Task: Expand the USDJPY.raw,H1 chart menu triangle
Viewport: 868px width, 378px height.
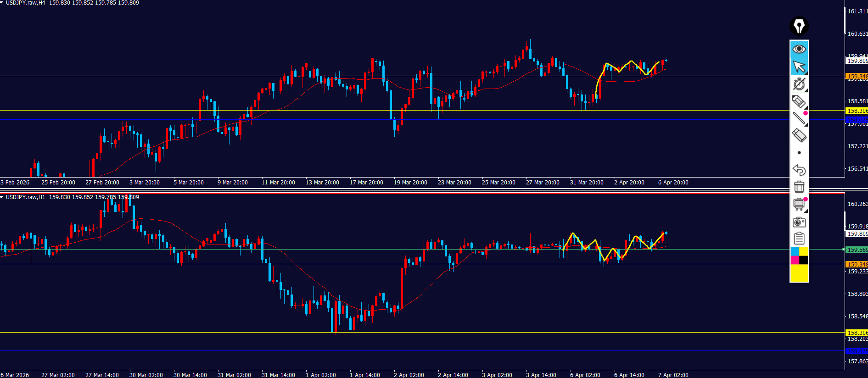Action: (x=2, y=197)
